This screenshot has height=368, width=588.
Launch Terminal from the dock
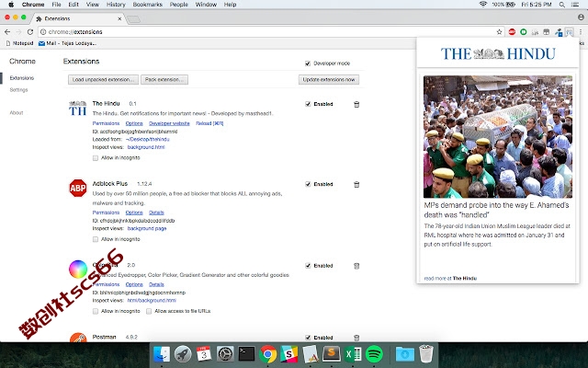[246, 353]
